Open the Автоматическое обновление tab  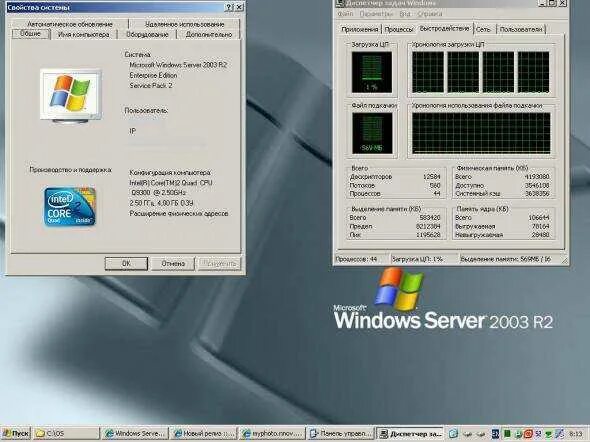tap(70, 24)
